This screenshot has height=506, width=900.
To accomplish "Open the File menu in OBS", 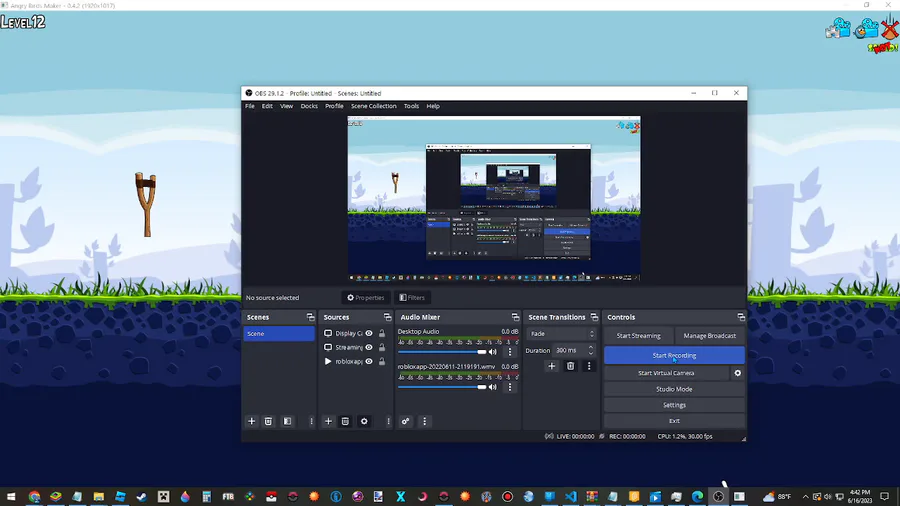I will (250, 106).
